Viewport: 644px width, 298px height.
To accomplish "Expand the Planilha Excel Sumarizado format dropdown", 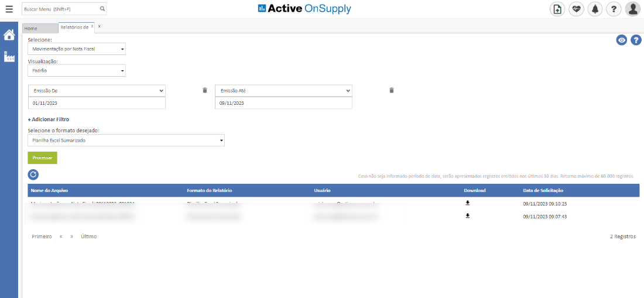I will point(126,141).
